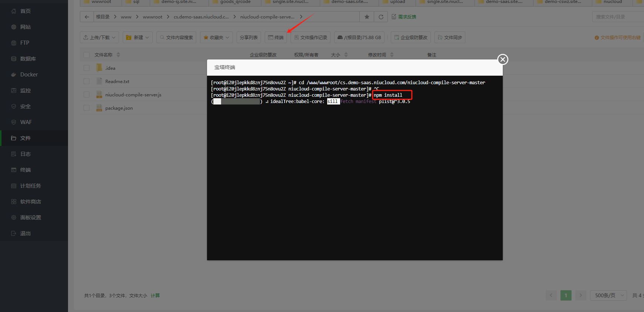The width and height of the screenshot is (644, 312).
Task: Open the 新建 dropdown menu
Action: coord(138,38)
